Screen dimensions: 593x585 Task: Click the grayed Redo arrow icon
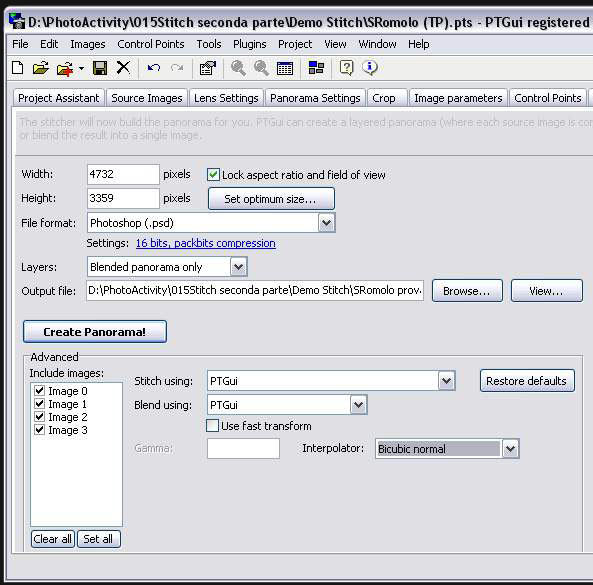click(x=177, y=68)
